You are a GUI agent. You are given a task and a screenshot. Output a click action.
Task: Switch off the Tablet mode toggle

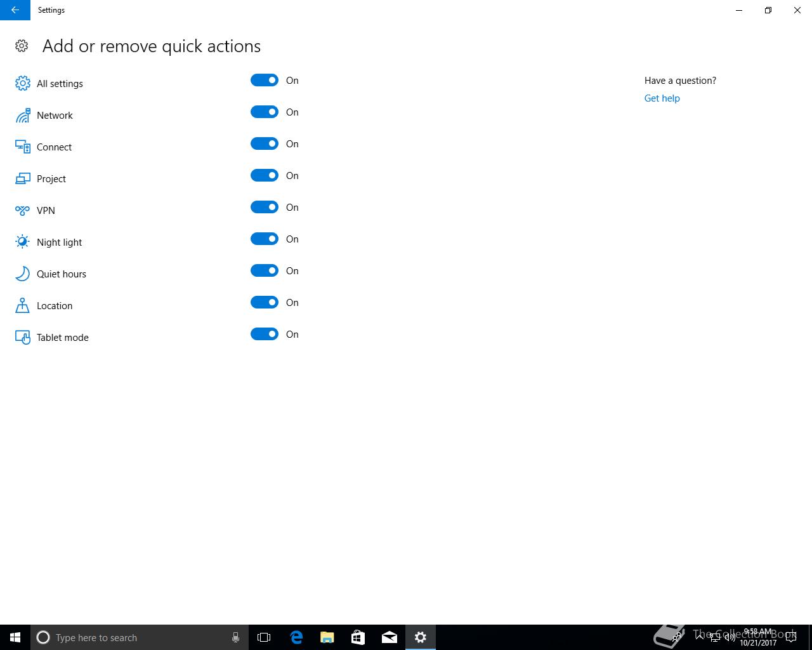[265, 334]
